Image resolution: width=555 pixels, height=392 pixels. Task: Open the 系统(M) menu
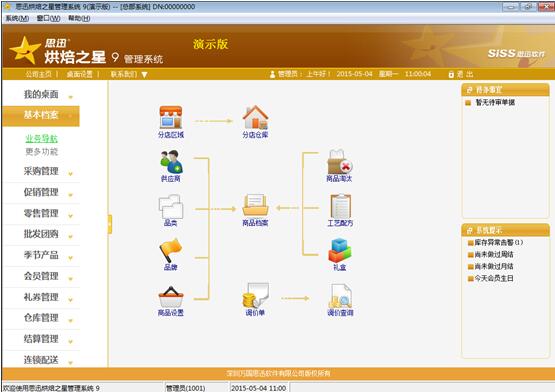point(17,18)
